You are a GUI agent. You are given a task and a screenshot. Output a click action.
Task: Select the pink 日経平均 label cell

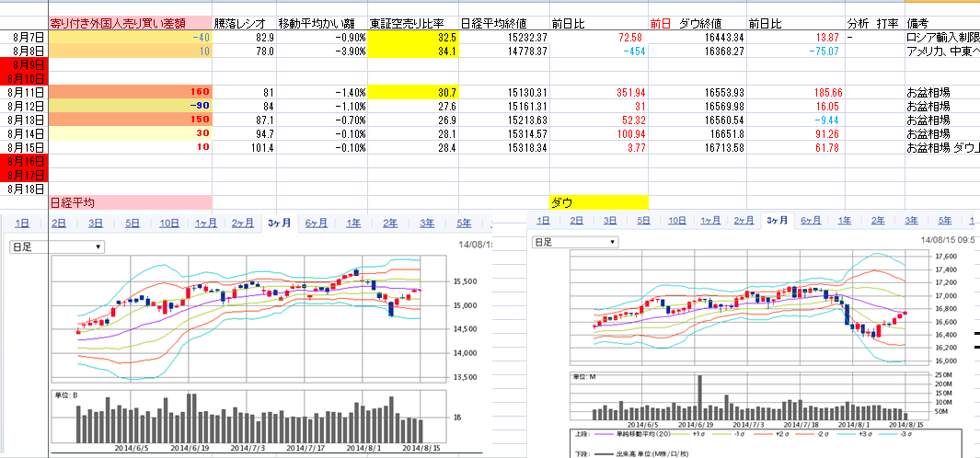point(129,201)
